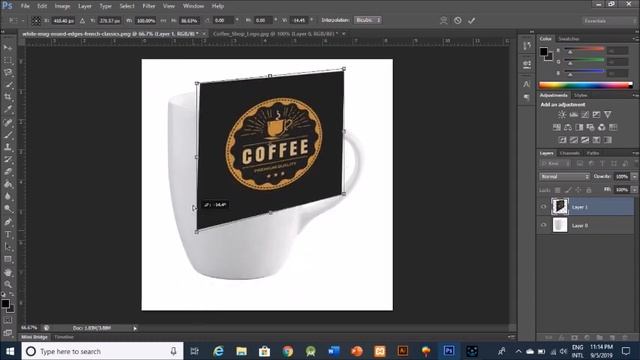Click the taskbar search box
This screenshot has height=360, width=640.
(x=102, y=351)
